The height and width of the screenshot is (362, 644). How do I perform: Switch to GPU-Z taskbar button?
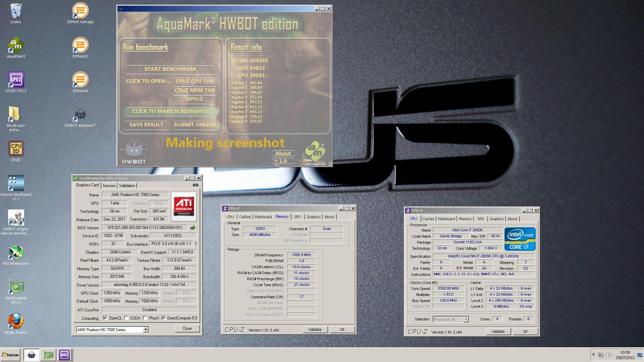[x=48, y=355]
